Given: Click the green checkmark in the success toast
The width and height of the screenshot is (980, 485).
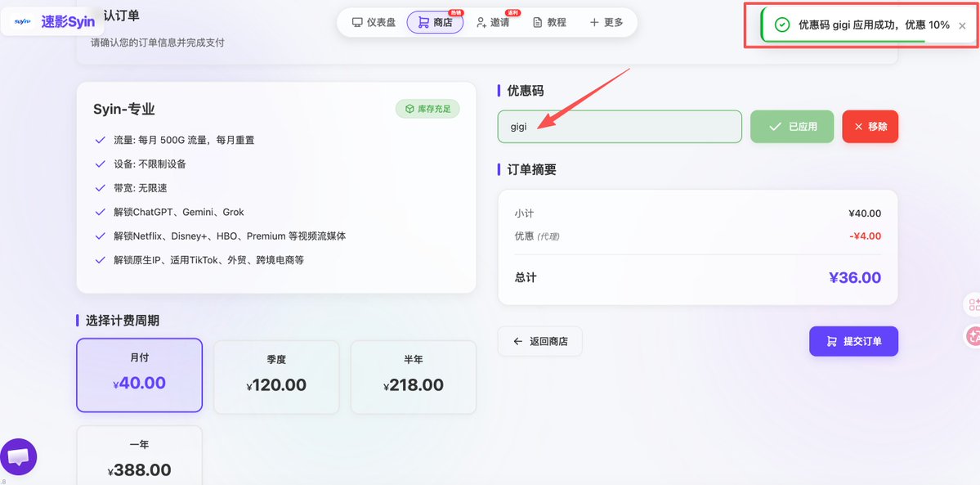Looking at the screenshot, I should [781, 25].
